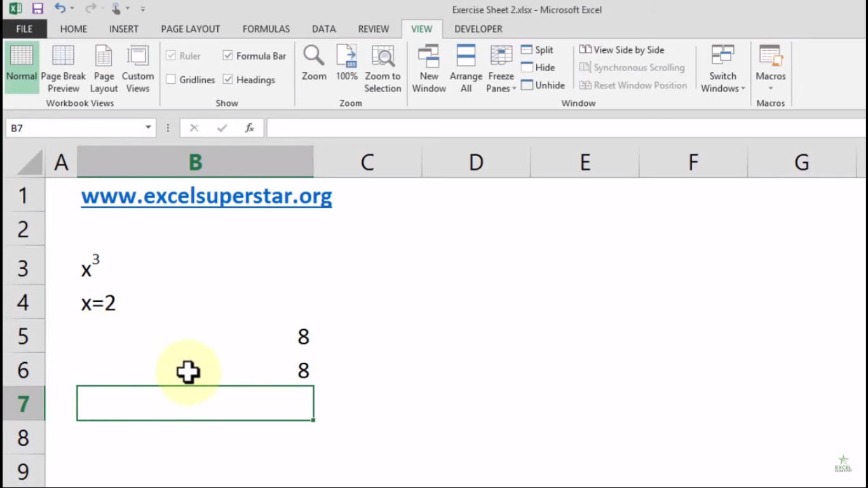Select row 9 header
The height and width of the screenshot is (488, 868).
pyautogui.click(x=24, y=471)
